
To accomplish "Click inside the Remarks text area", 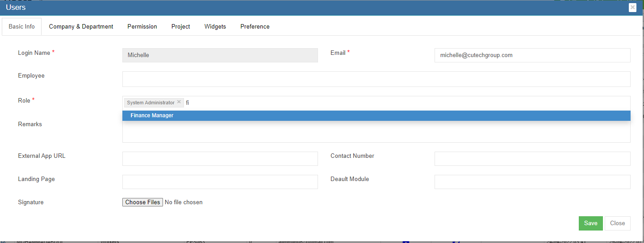I will pyautogui.click(x=376, y=133).
